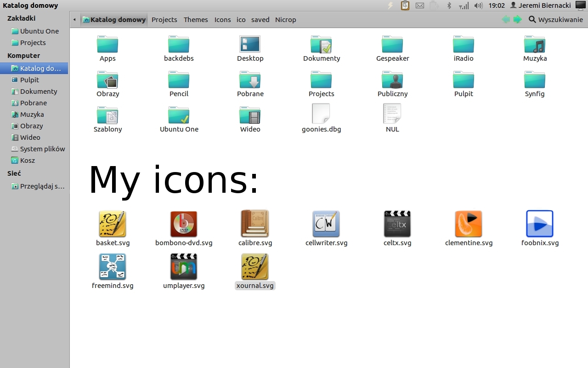Click the foobnix.svg play icon
The image size is (588, 368).
[540, 224]
